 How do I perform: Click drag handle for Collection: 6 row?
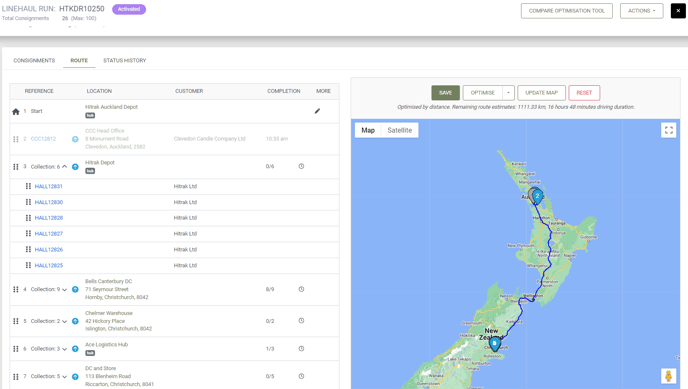tap(16, 167)
